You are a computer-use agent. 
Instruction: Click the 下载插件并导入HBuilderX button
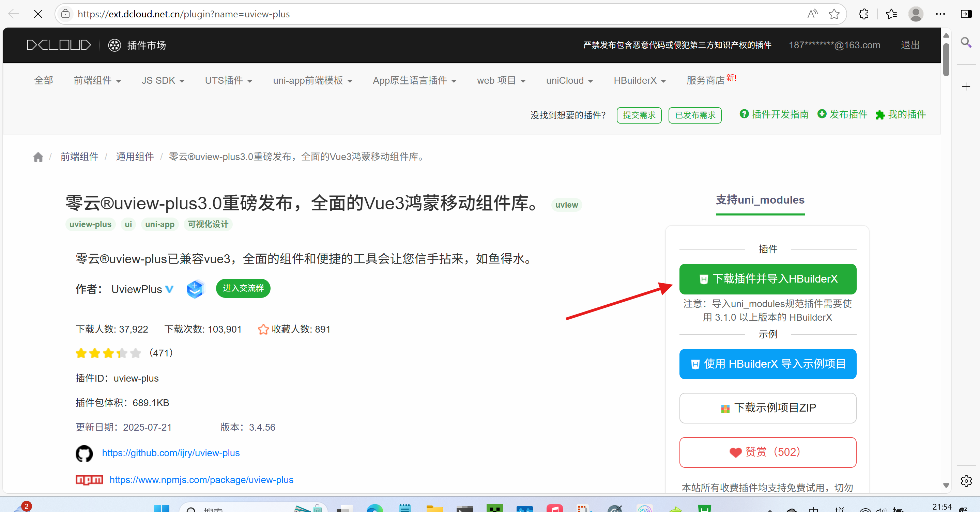(x=767, y=278)
